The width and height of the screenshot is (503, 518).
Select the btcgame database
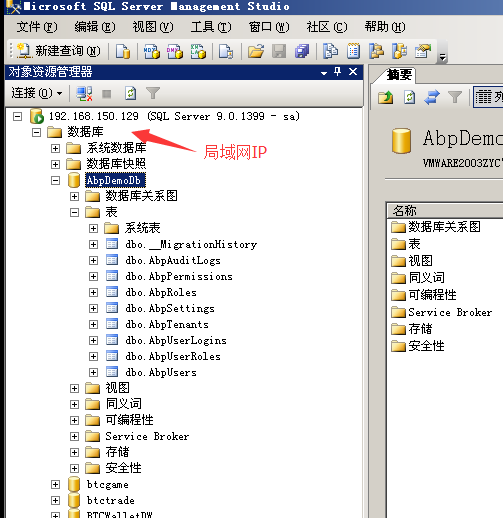point(108,484)
